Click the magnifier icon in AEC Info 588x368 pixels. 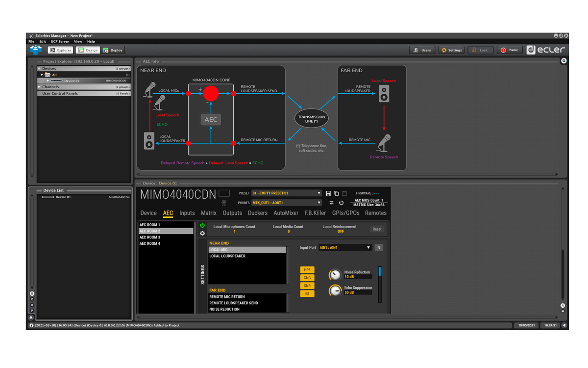[564, 61]
